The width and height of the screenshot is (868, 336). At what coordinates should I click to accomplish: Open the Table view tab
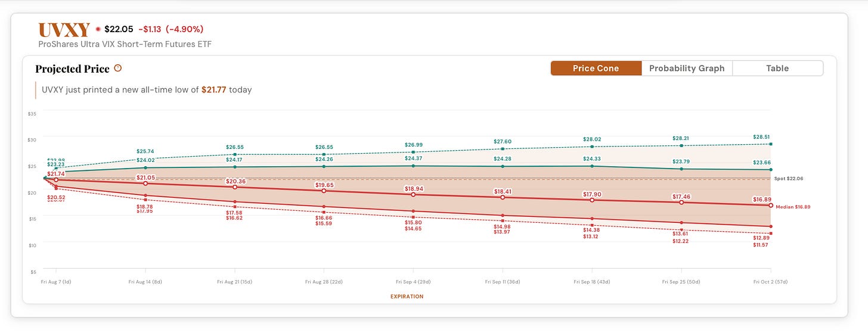coord(777,69)
